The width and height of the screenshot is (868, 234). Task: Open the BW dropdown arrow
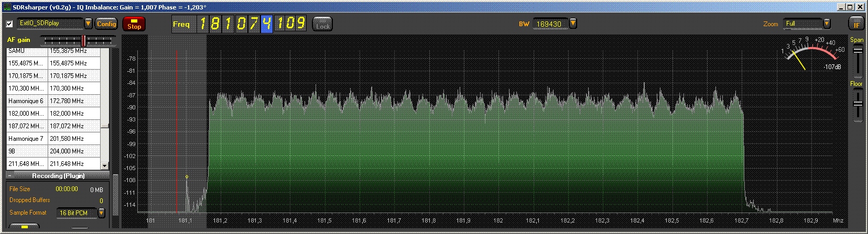[x=573, y=24]
